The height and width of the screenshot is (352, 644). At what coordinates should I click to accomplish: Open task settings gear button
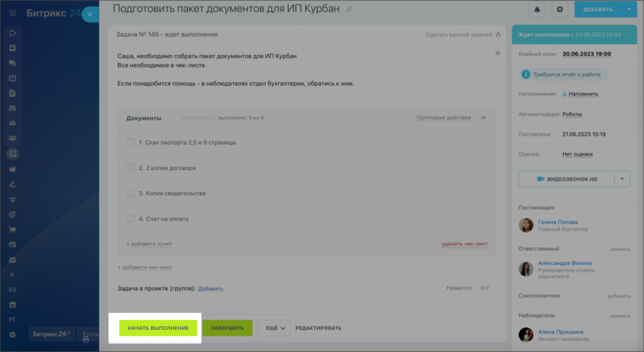(560, 9)
